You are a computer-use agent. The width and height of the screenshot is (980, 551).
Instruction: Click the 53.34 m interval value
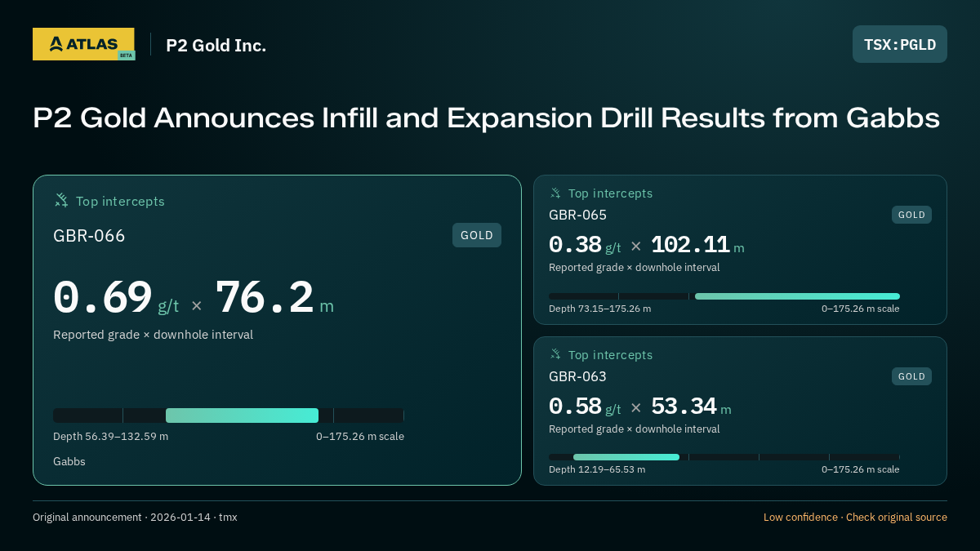coord(691,407)
